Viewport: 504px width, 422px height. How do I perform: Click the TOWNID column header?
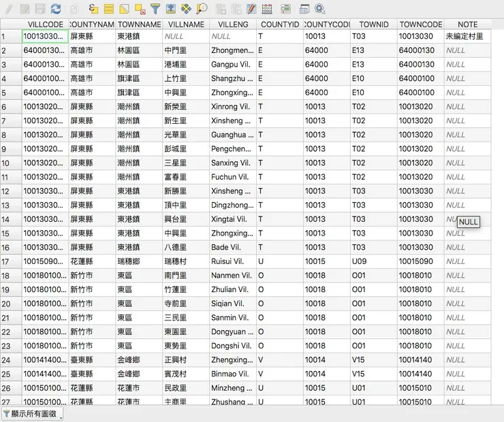tap(374, 25)
